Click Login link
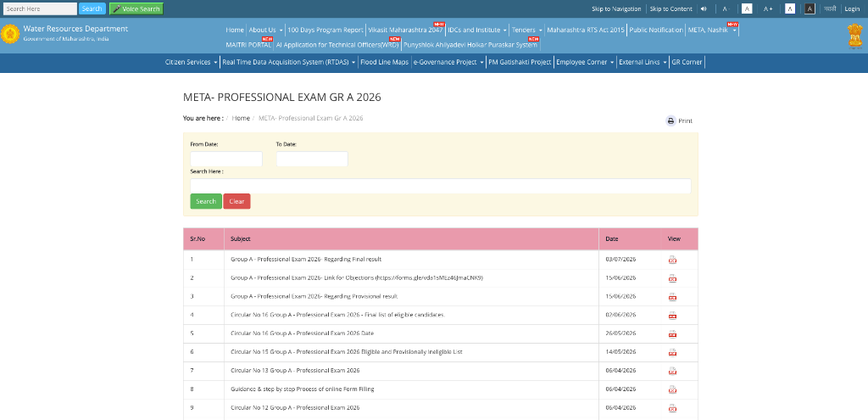This screenshot has width=868, height=420. point(852,8)
